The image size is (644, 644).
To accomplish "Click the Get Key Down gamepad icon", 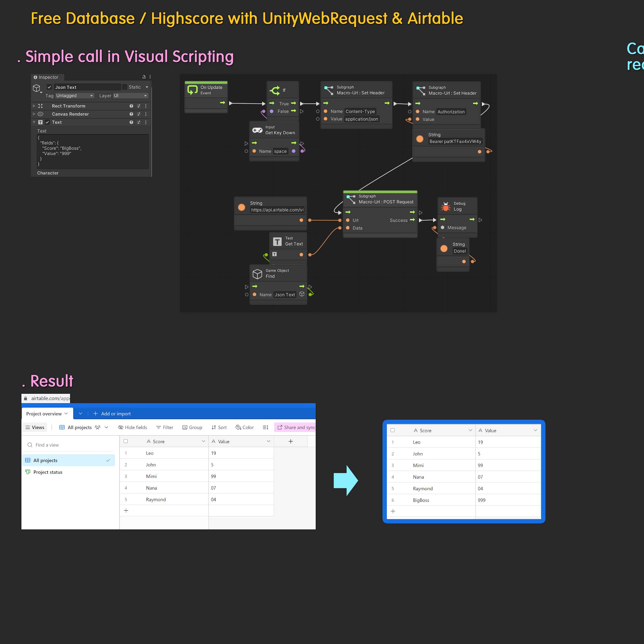I will (x=257, y=130).
